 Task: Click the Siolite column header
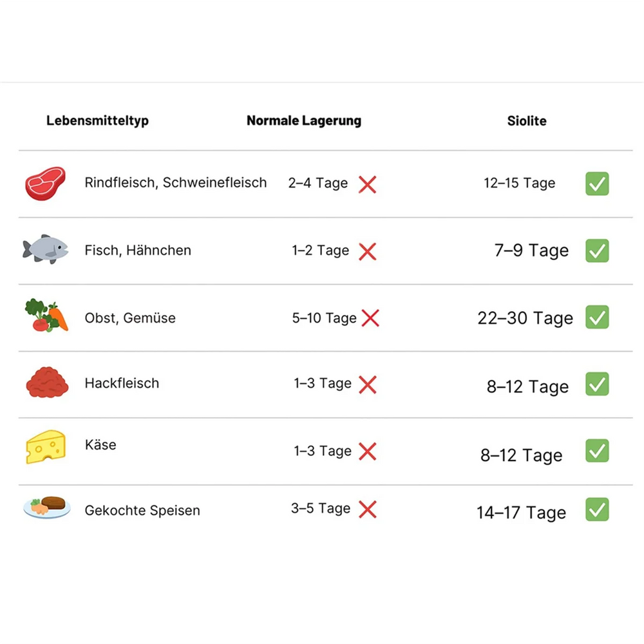point(527,120)
